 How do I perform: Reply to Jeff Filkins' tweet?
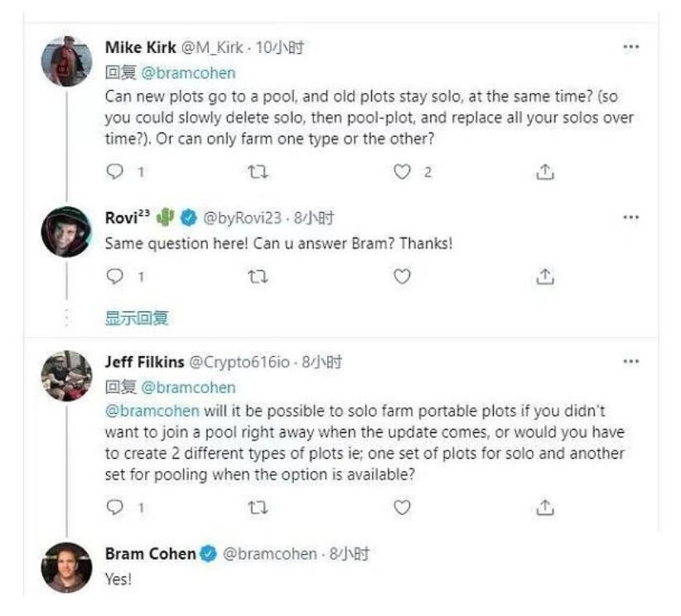[115, 507]
